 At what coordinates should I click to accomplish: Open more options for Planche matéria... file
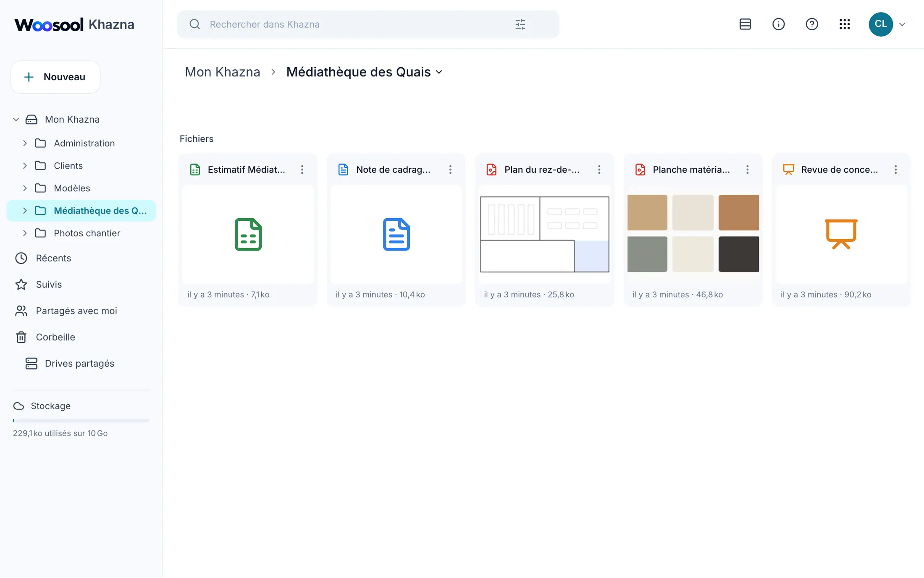[747, 169]
